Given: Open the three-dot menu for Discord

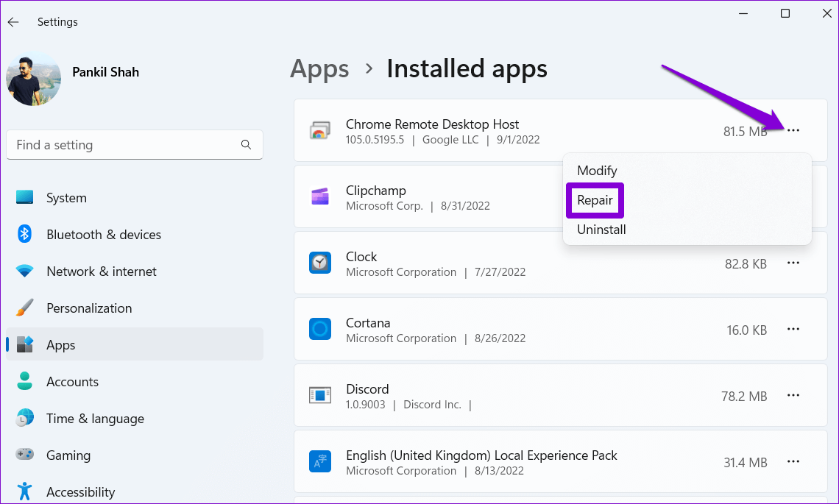Looking at the screenshot, I should pos(793,395).
